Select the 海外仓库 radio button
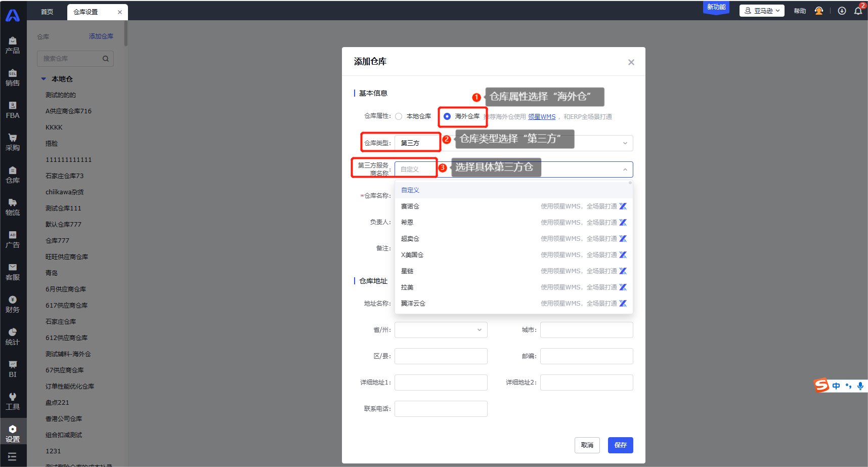 [447, 116]
